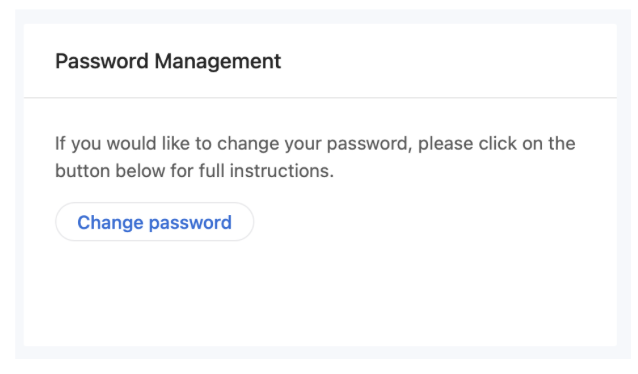Click the blank header area right of the heading
The width and height of the screenshot is (638, 374).
point(448,61)
